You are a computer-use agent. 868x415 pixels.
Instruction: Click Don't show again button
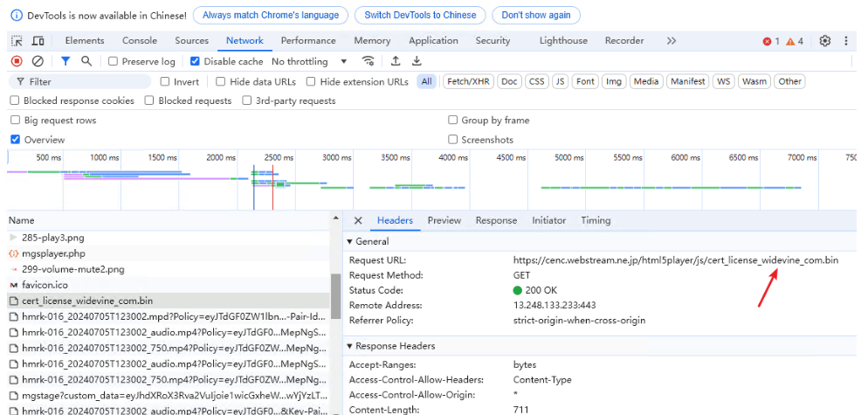coord(536,16)
